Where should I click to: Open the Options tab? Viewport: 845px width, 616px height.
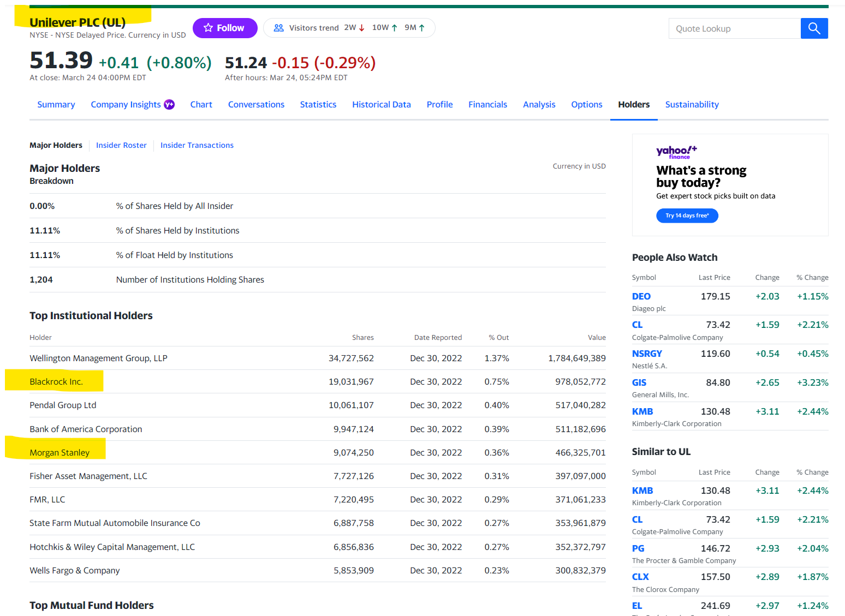tap(587, 104)
